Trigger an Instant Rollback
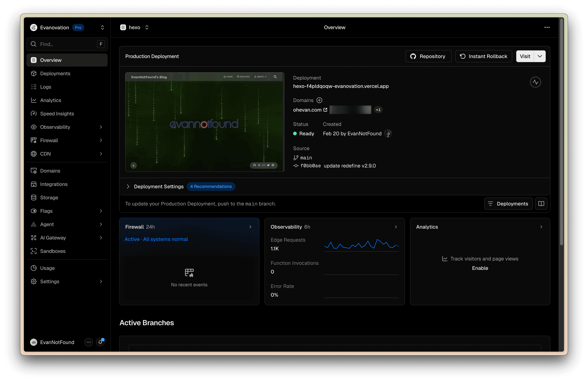 click(x=484, y=56)
